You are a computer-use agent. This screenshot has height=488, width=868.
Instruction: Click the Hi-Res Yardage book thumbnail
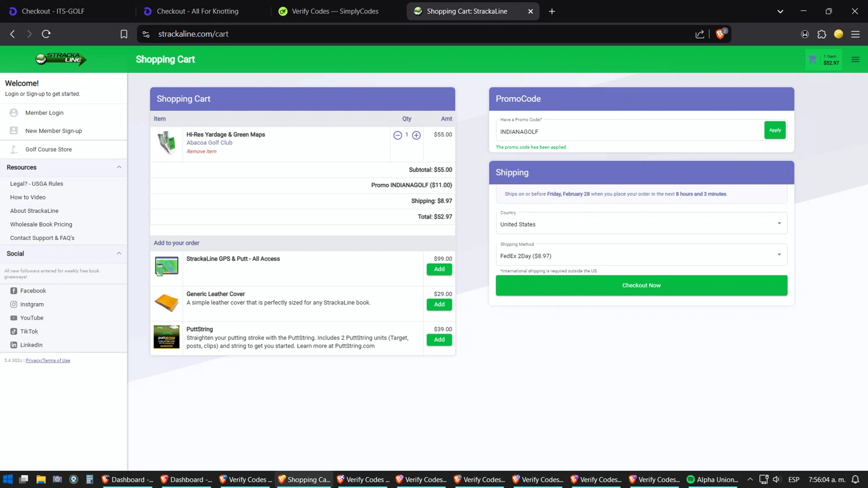click(167, 142)
